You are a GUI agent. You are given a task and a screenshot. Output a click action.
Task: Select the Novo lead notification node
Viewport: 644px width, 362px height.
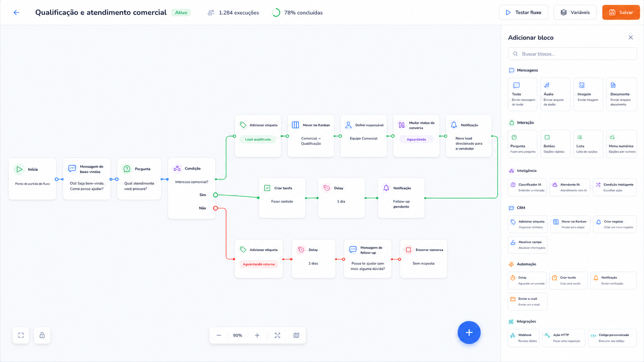point(469,136)
